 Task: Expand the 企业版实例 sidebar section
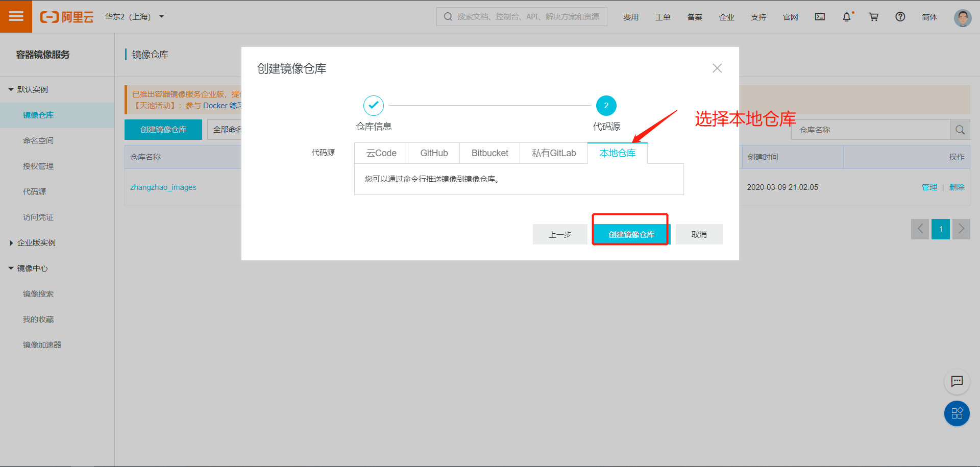pyautogui.click(x=34, y=242)
